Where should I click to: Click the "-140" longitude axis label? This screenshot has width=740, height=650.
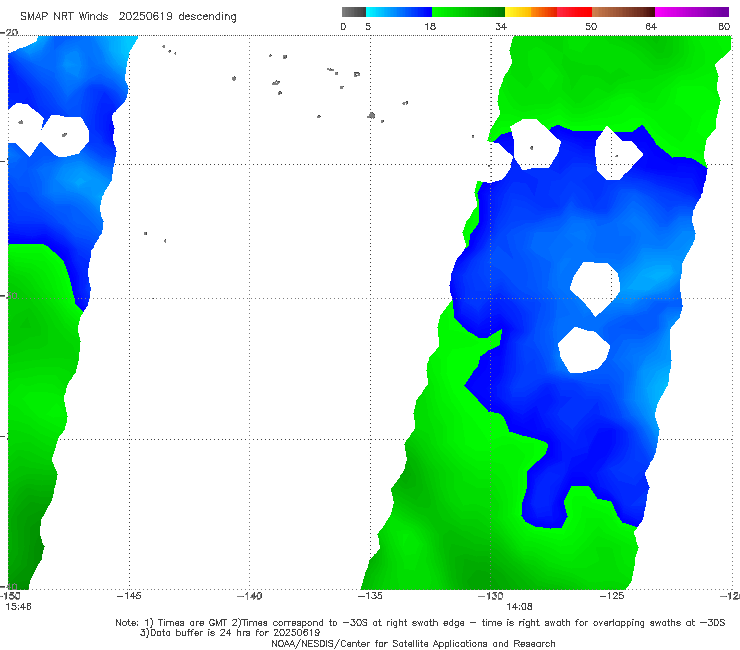(250, 596)
